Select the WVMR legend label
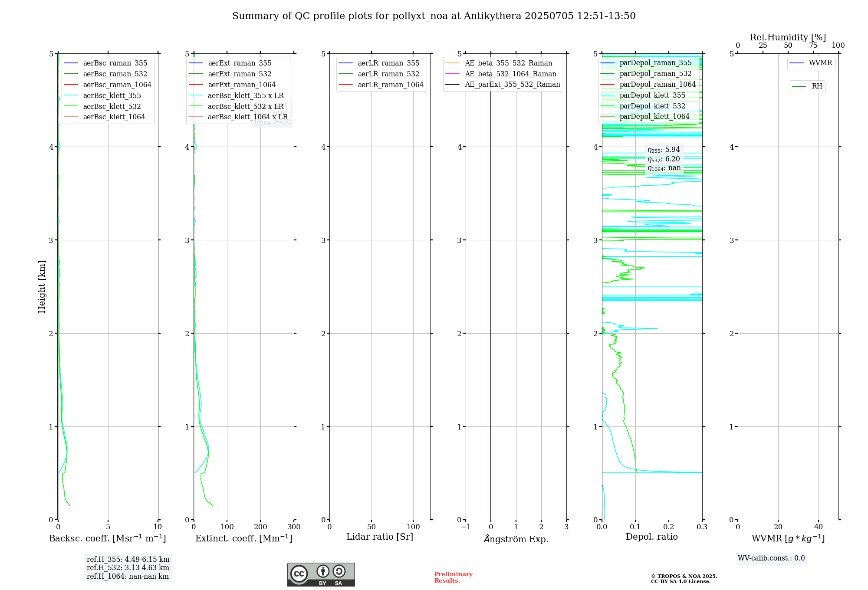Viewport: 868px width, 590px height. pos(820,63)
